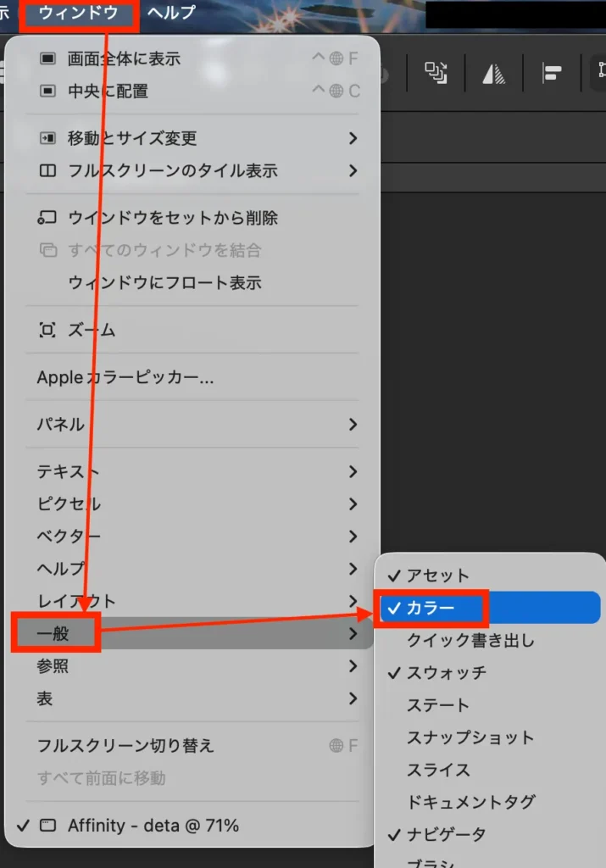Expand the 表 submenu

(x=192, y=698)
